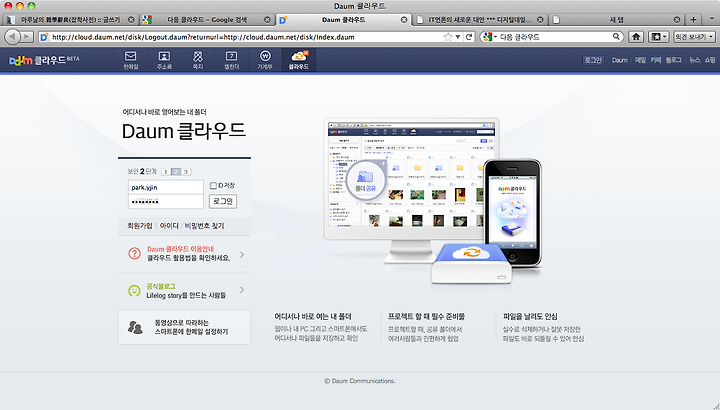
Task: Reload the page with the refresh icon
Action: coord(469,37)
